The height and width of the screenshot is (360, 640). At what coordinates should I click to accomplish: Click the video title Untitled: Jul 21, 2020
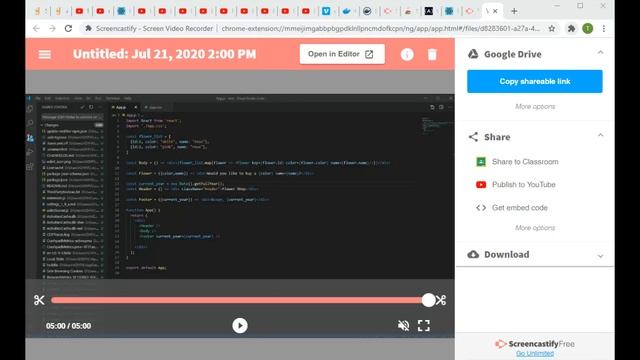click(164, 54)
